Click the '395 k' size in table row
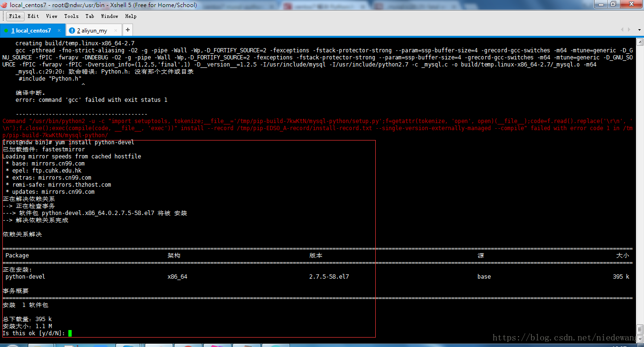This screenshot has height=347, width=644. pos(621,277)
